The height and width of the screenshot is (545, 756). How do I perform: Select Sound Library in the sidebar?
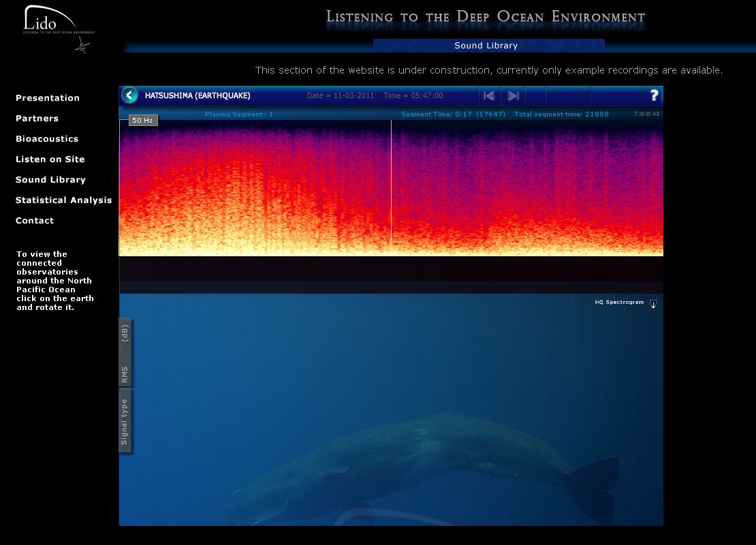point(50,180)
